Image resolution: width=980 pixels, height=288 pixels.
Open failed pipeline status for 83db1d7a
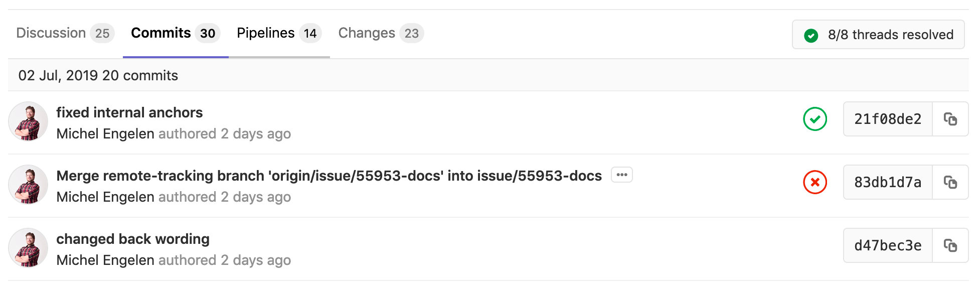pyautogui.click(x=815, y=182)
